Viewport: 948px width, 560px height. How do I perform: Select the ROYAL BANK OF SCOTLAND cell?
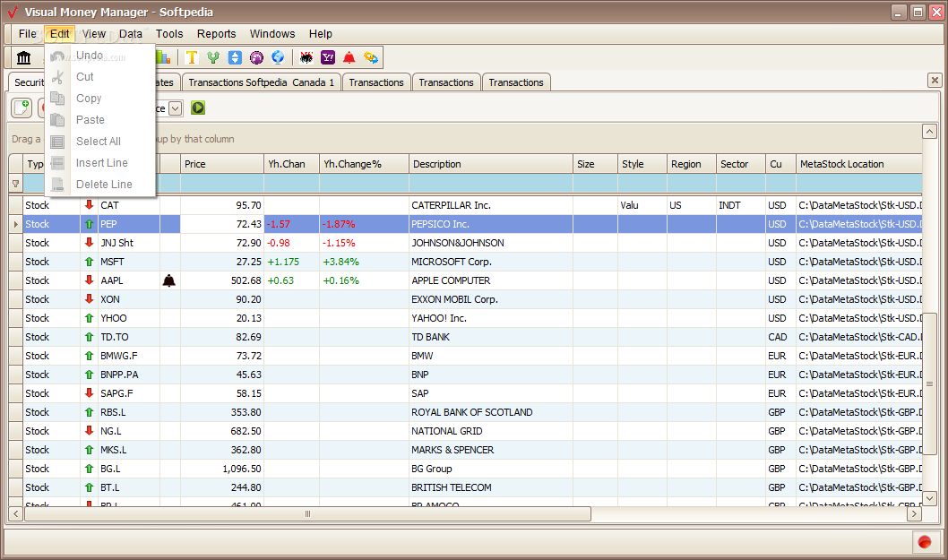click(x=491, y=412)
